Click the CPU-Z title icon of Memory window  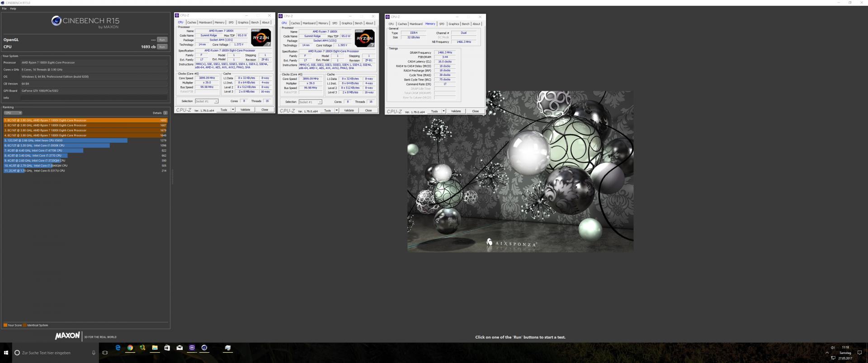[387, 17]
